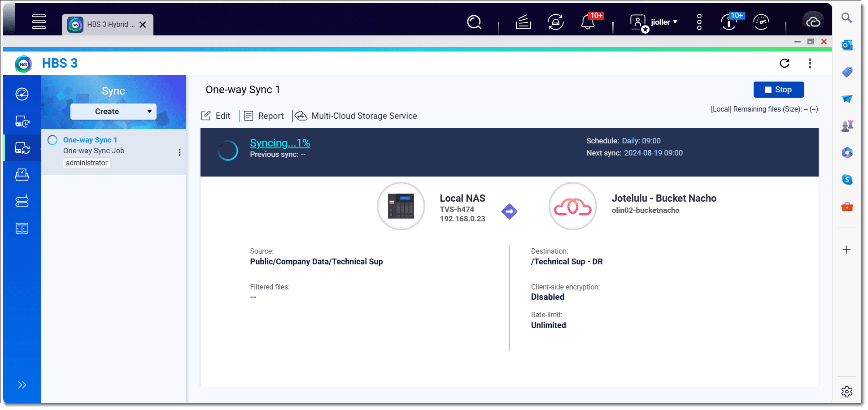
Task: Open the Sync section in HBS sidebar
Action: pos(22,148)
